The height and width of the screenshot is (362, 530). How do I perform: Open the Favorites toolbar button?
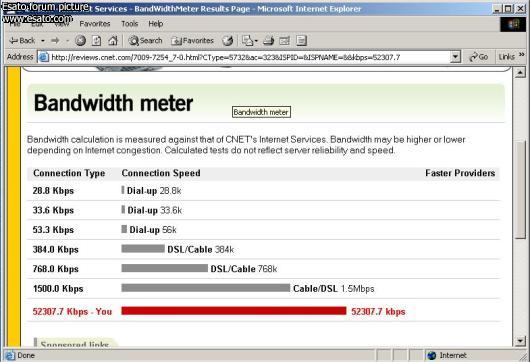pyautogui.click(x=192, y=41)
